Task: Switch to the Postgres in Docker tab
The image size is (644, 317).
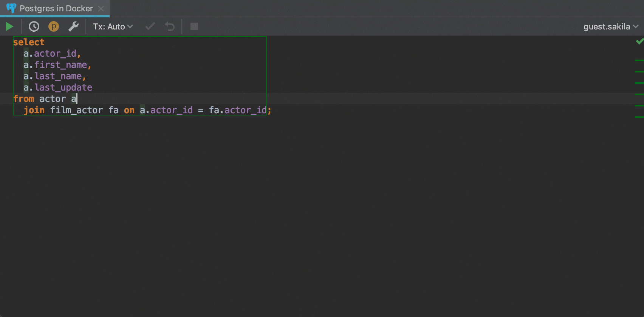Action: click(56, 8)
